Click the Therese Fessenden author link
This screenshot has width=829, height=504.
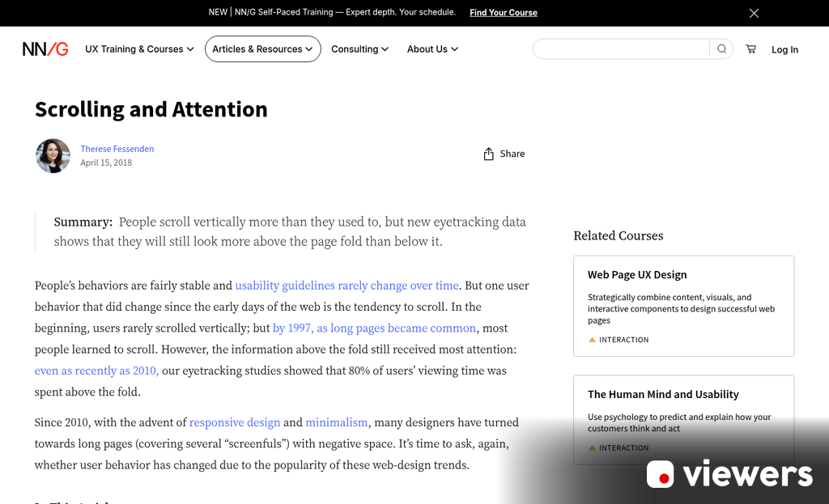pyautogui.click(x=117, y=149)
